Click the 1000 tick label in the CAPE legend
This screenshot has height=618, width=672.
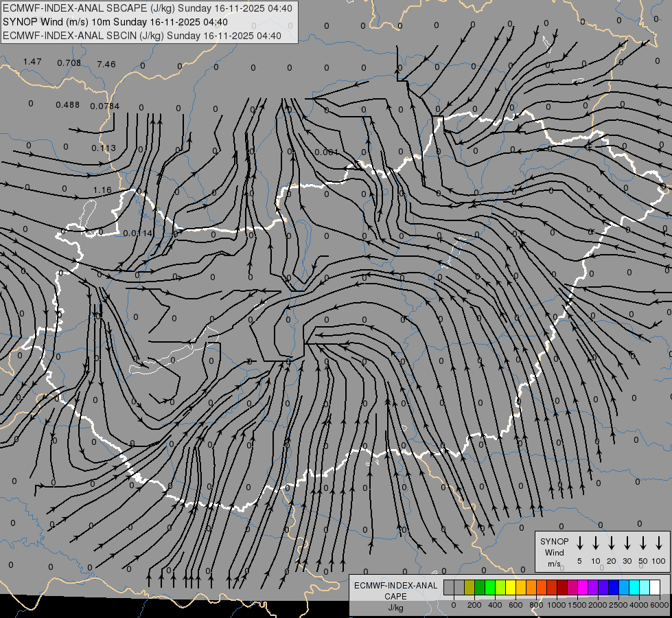pyautogui.click(x=557, y=605)
